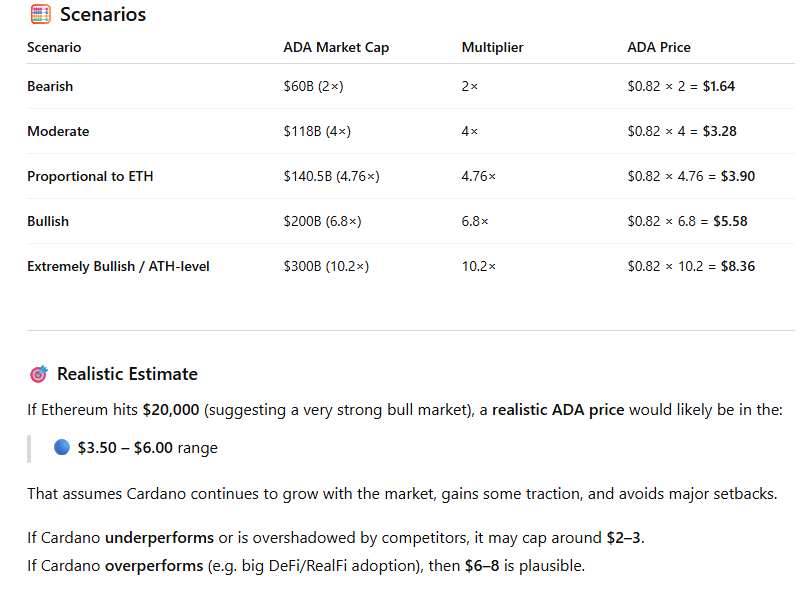Click the Multiplier column header
This screenshot has height=594, width=808.
492,48
